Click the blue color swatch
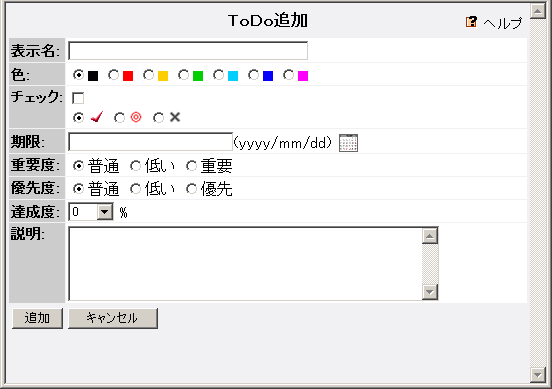The height and width of the screenshot is (389, 552). click(x=268, y=76)
